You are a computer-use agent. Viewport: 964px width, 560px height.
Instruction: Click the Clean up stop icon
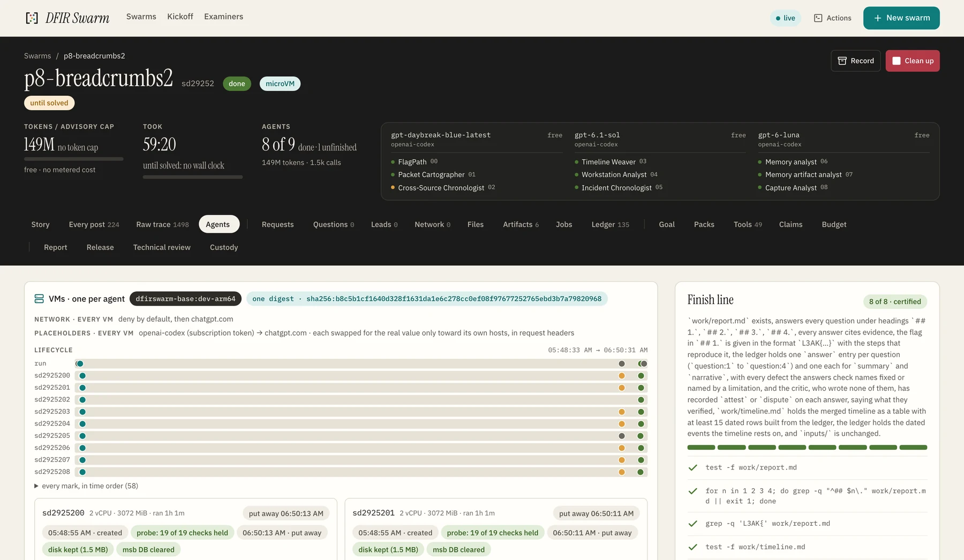(897, 61)
